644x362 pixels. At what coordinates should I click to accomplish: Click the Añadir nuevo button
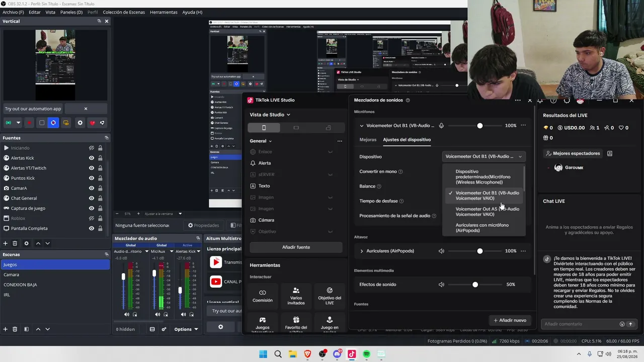510,320
